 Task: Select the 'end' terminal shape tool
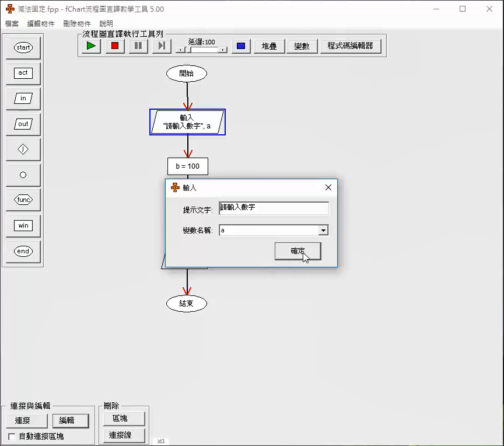pos(23,252)
